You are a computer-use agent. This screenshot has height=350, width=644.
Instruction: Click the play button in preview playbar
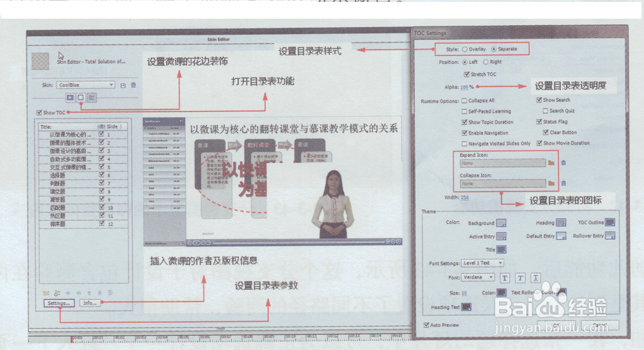[196, 242]
